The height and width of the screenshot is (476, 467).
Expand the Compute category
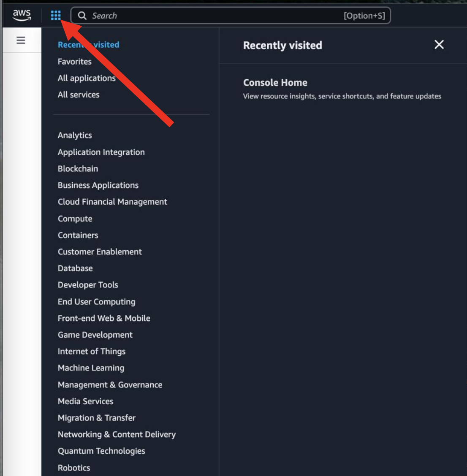click(x=75, y=219)
